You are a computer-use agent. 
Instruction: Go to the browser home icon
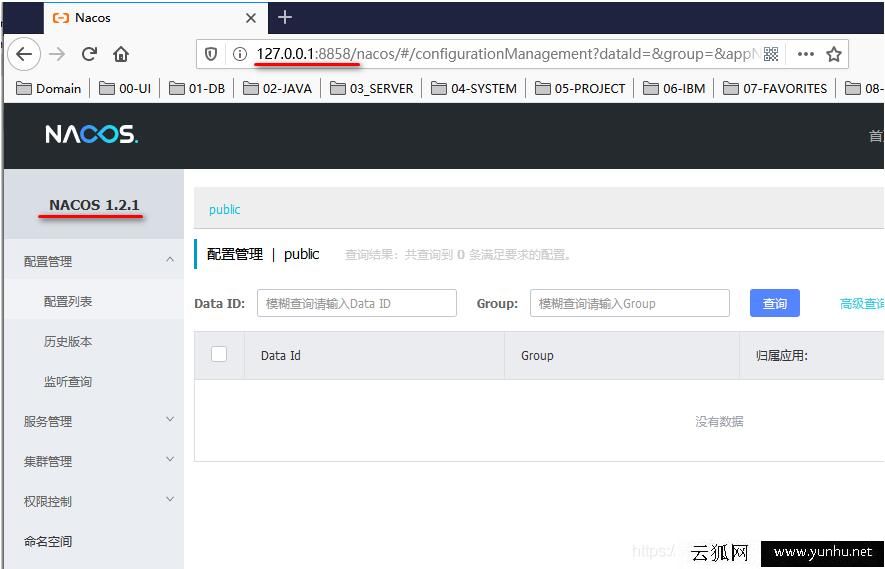[x=121, y=54]
